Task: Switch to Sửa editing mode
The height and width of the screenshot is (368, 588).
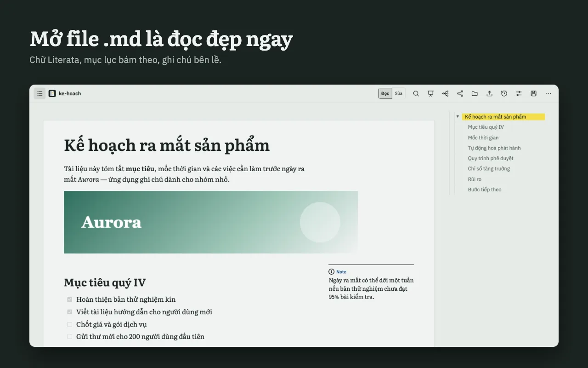Action: coord(399,93)
